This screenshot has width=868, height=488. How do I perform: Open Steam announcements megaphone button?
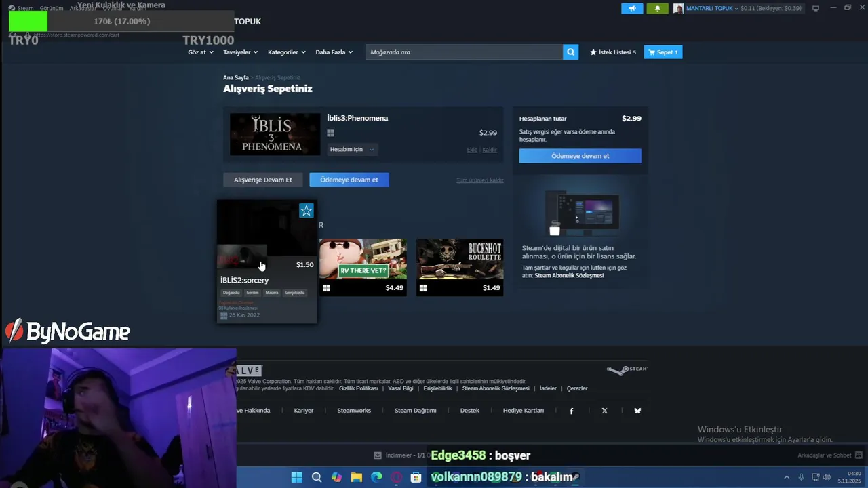pyautogui.click(x=632, y=9)
